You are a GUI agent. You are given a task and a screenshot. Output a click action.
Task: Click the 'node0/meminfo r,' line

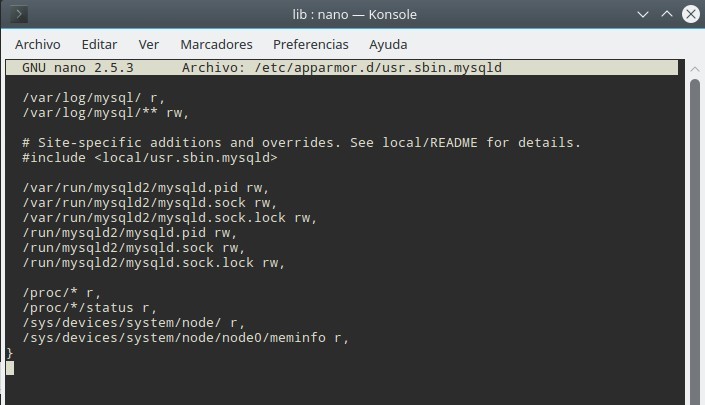pyautogui.click(x=185, y=338)
